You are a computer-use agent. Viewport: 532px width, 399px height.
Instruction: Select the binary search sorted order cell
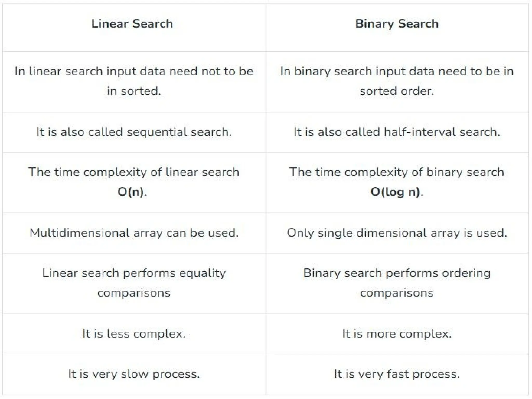(397, 81)
